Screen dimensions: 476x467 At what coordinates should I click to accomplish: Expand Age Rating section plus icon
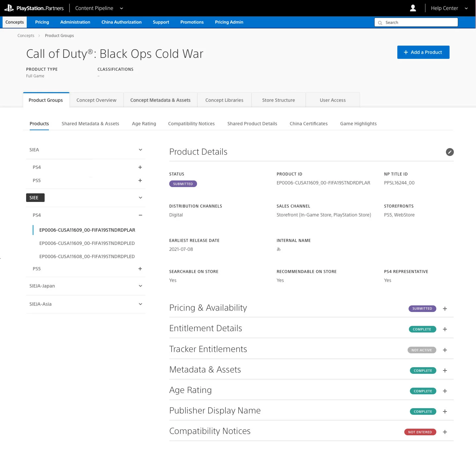445,391
